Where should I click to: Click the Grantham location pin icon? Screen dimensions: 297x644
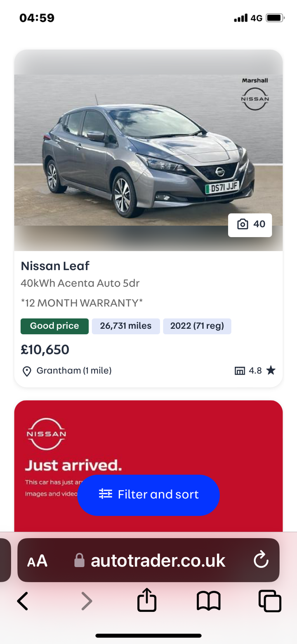27,371
